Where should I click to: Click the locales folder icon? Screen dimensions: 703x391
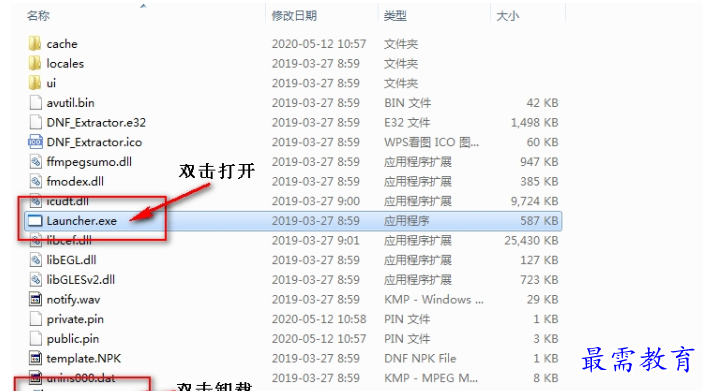35,63
